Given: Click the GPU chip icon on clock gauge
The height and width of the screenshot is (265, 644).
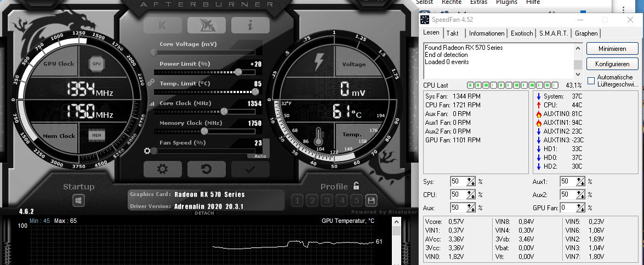Looking at the screenshot, I should [96, 64].
